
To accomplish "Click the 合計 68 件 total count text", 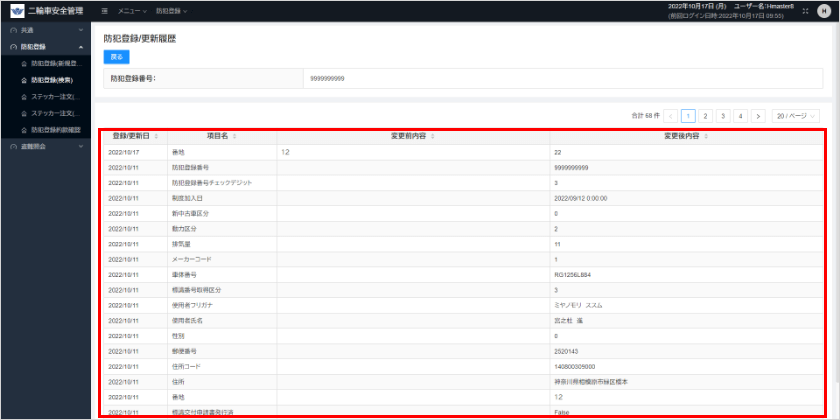I will 646,116.
